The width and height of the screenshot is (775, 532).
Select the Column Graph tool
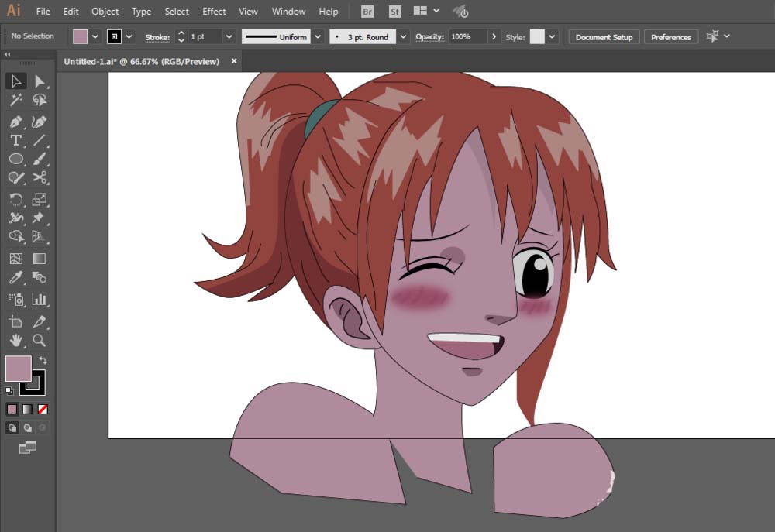[39, 300]
